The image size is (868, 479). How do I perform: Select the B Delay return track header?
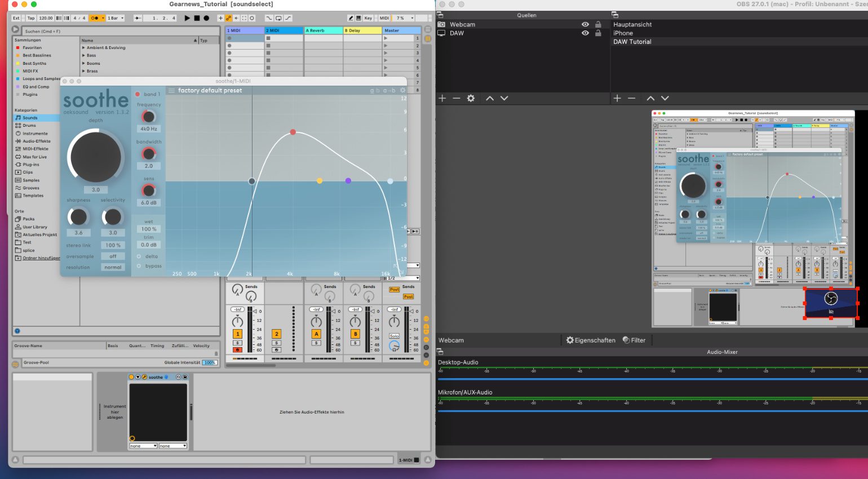[x=362, y=30]
